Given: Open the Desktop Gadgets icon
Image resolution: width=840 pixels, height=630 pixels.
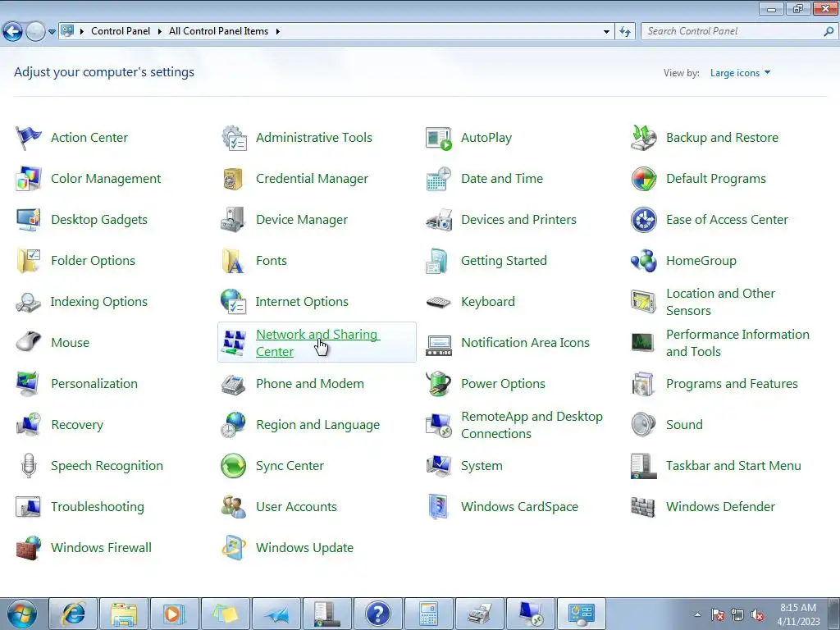Looking at the screenshot, I should 29,220.
